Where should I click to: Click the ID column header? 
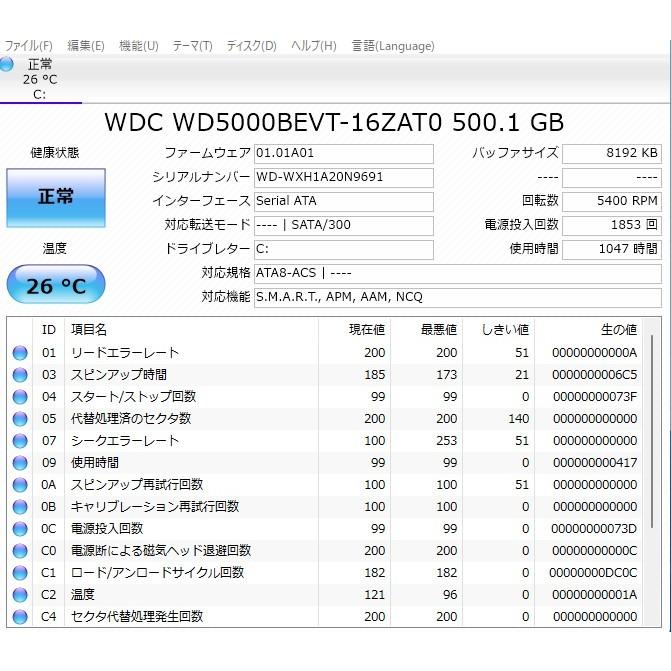(48, 330)
